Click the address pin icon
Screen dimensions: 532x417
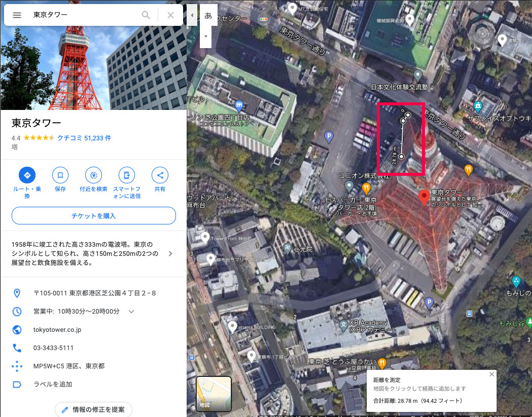(17, 293)
